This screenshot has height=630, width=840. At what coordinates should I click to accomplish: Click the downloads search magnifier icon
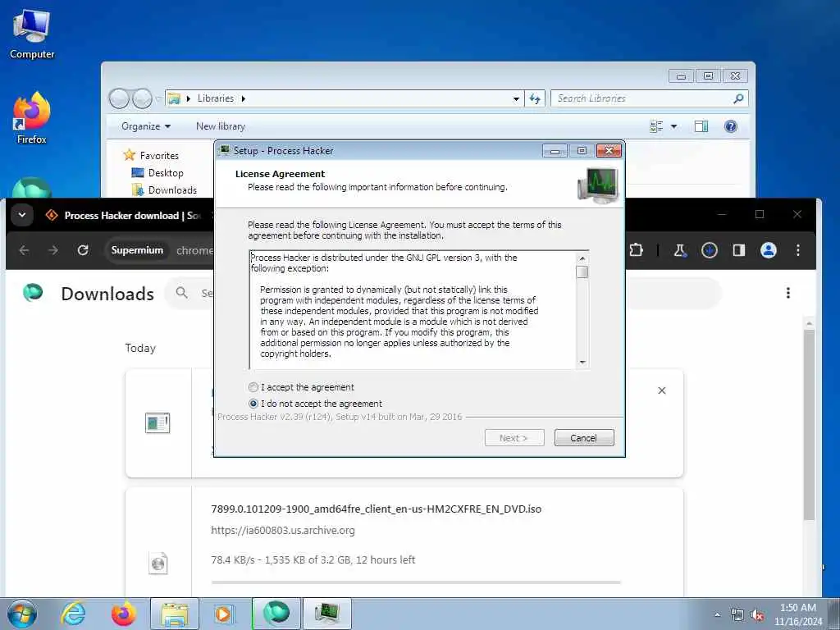coord(181,293)
